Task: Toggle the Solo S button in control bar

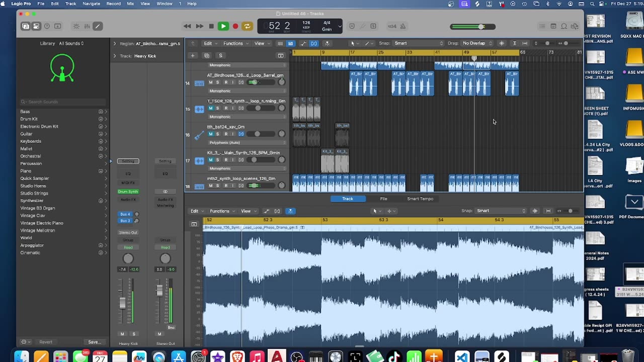Action: pyautogui.click(x=373, y=26)
